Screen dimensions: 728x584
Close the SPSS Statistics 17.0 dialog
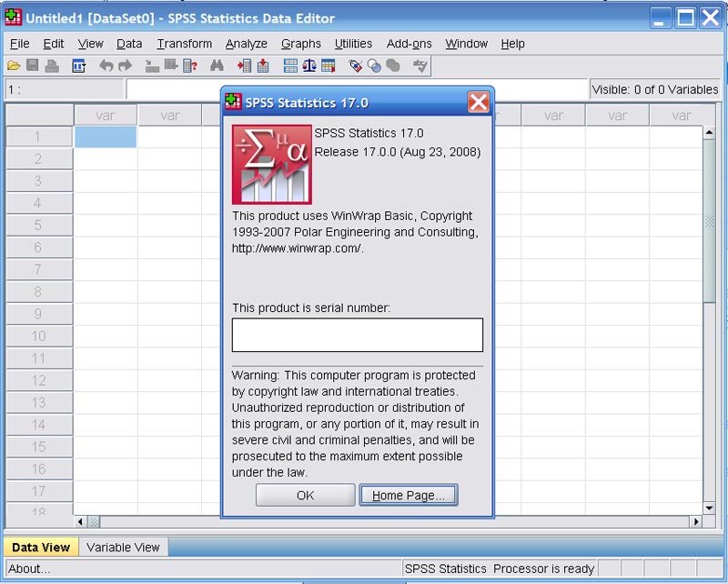(479, 103)
